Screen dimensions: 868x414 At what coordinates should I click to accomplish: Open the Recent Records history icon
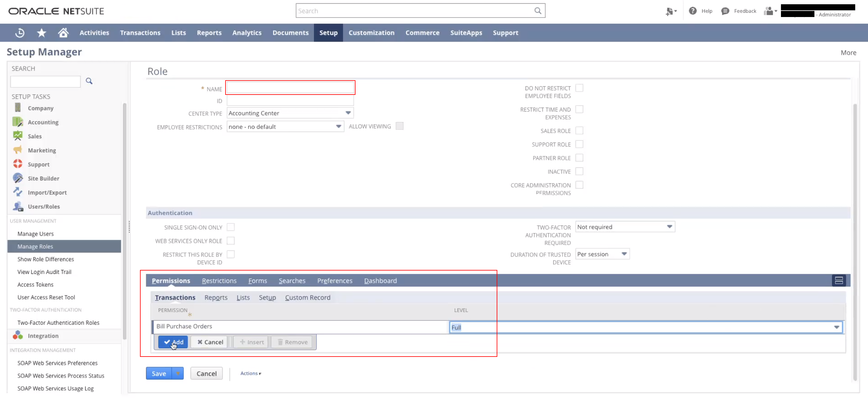20,33
